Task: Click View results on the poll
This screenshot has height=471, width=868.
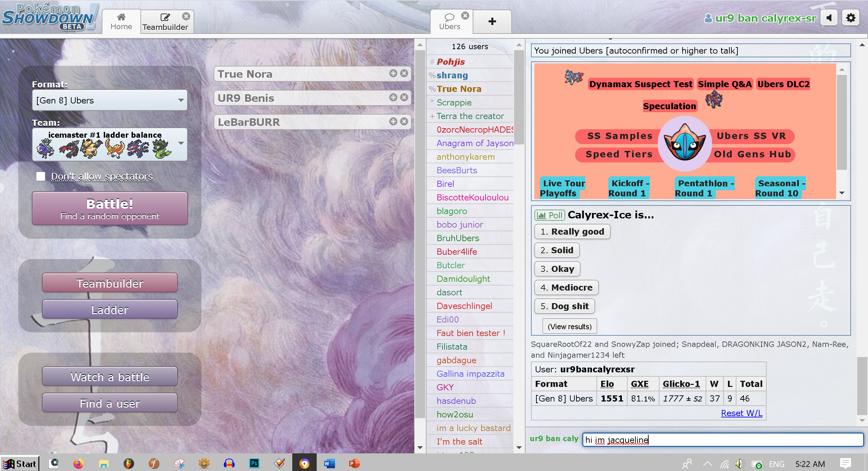Action: (x=569, y=327)
